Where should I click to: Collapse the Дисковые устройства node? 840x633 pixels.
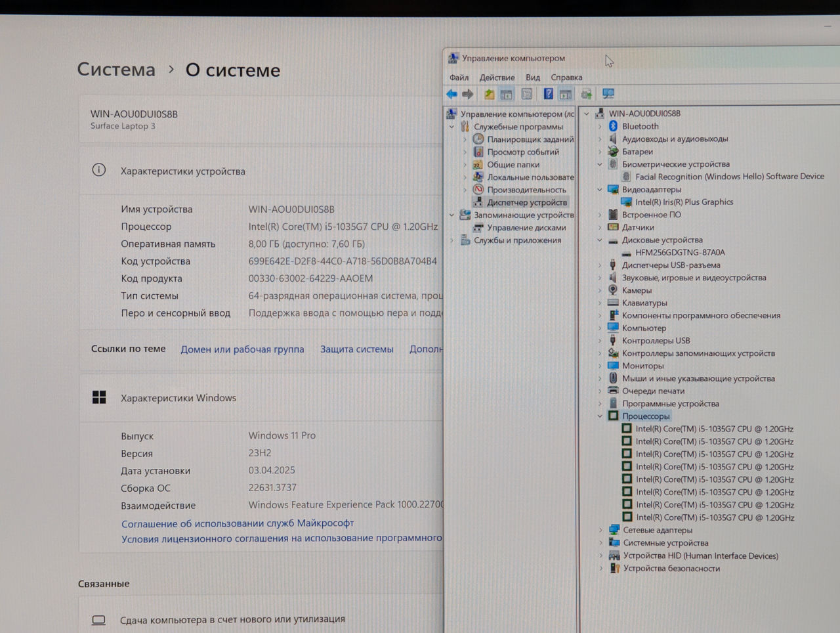coord(600,240)
